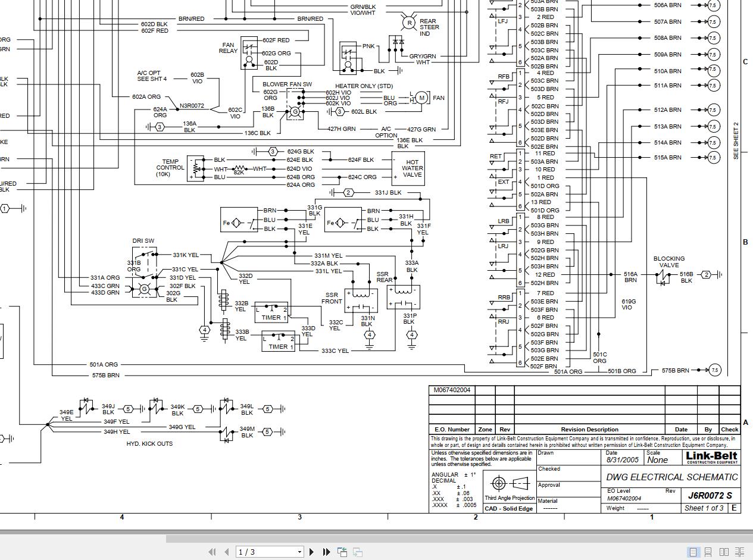Viewport: 753px width, 560px height.
Task: Click the Link-Belt logo in the title block
Action: [x=711, y=458]
